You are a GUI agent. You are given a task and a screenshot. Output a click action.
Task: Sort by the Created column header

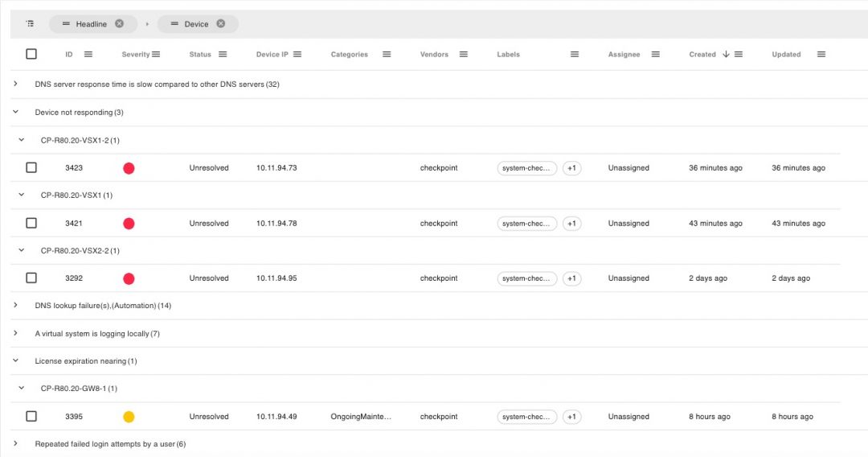click(702, 55)
